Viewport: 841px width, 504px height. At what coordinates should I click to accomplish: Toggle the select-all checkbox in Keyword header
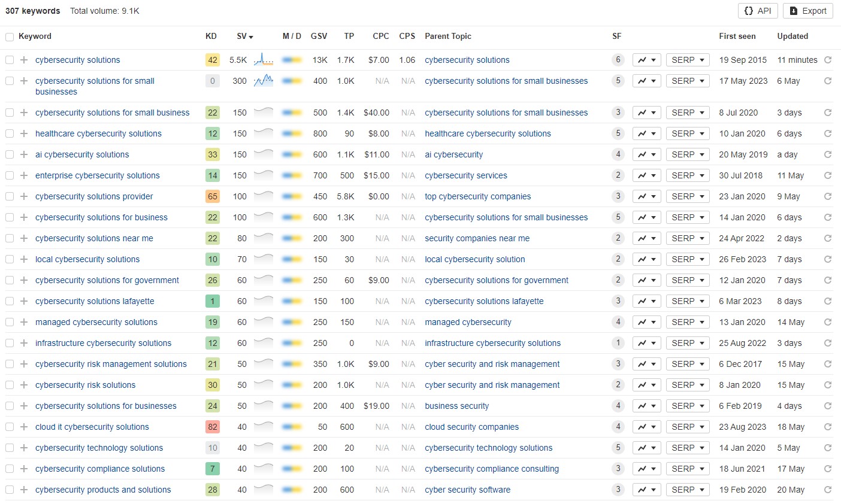10,37
